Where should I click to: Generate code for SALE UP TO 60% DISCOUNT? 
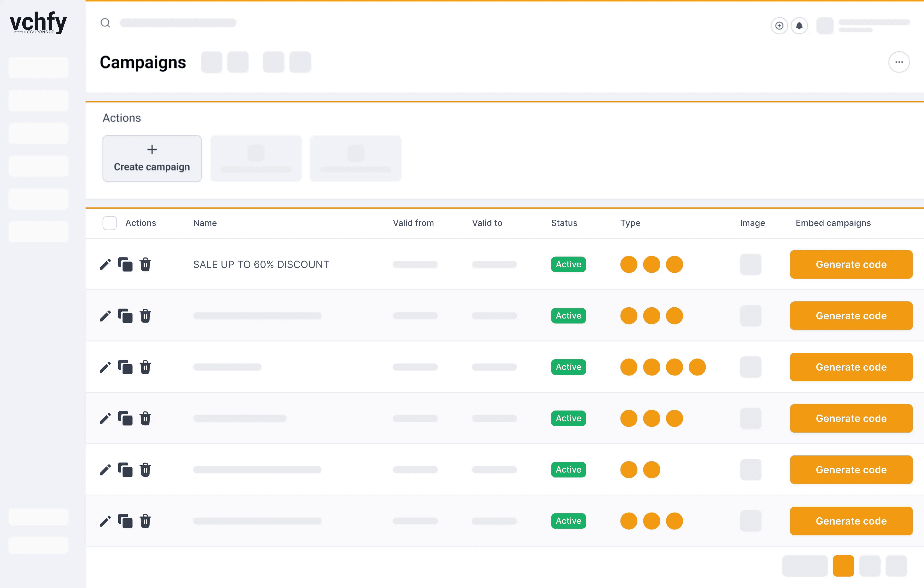pyautogui.click(x=851, y=265)
